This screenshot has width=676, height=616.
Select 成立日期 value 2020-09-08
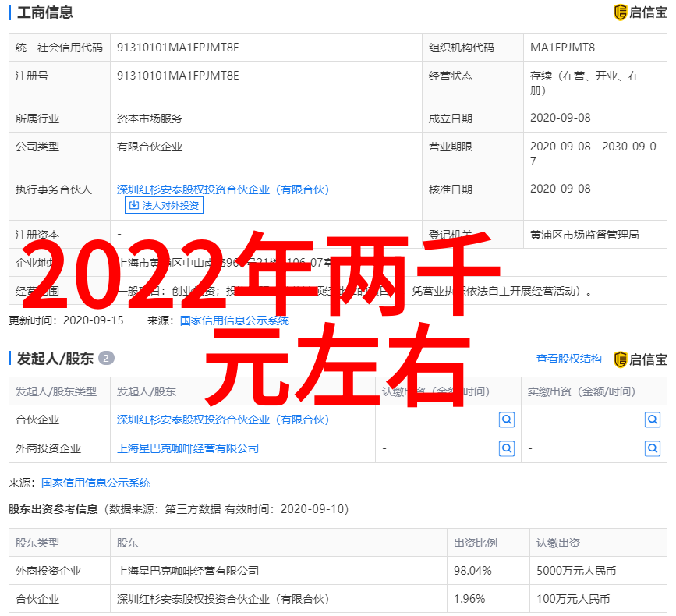coord(560,118)
